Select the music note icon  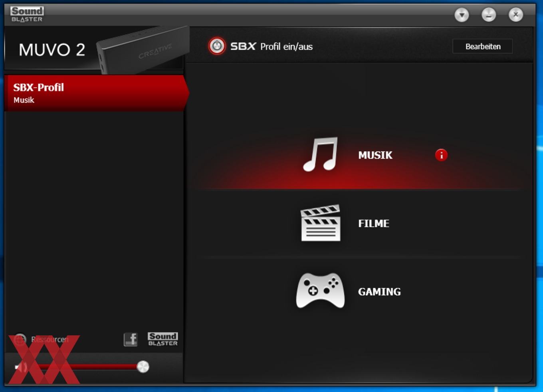coord(320,154)
